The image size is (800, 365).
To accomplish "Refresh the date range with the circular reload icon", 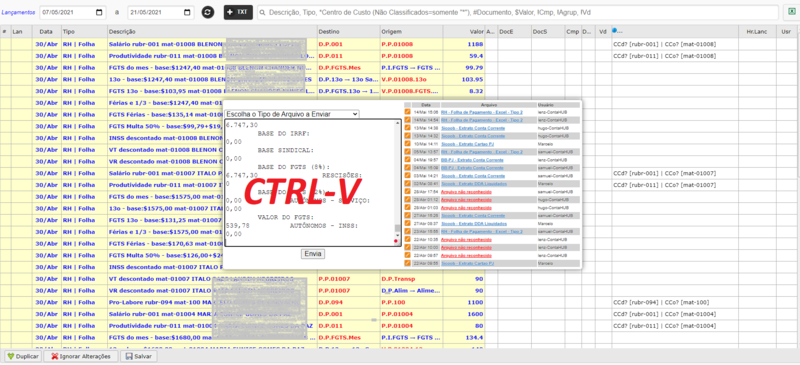I will (208, 12).
